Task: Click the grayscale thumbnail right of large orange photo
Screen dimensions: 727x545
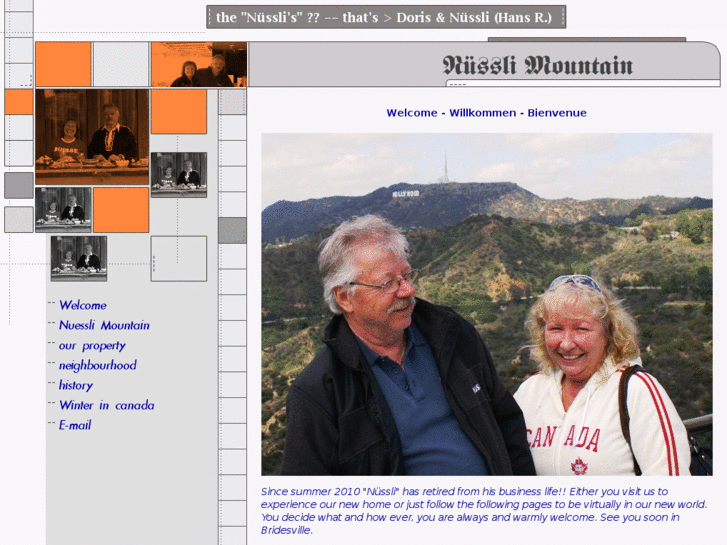Action: point(179,175)
